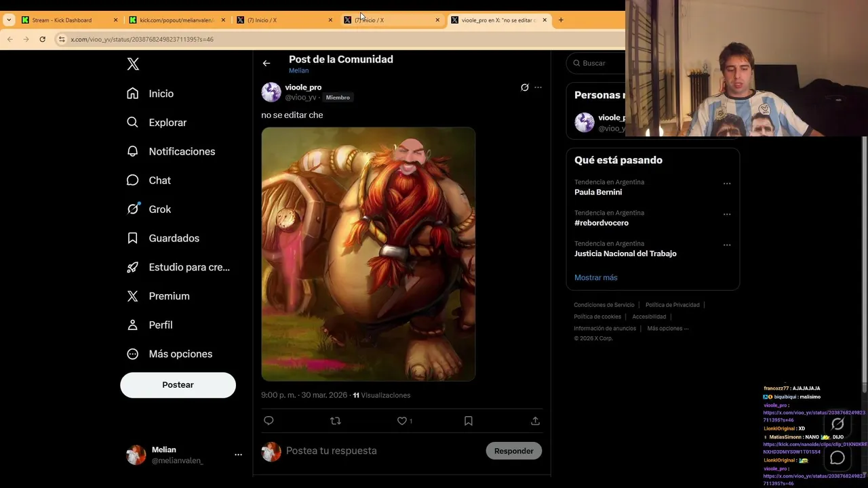Click the Estudio para creadores rocket icon
Image resolution: width=868 pixels, height=488 pixels.
tap(133, 267)
